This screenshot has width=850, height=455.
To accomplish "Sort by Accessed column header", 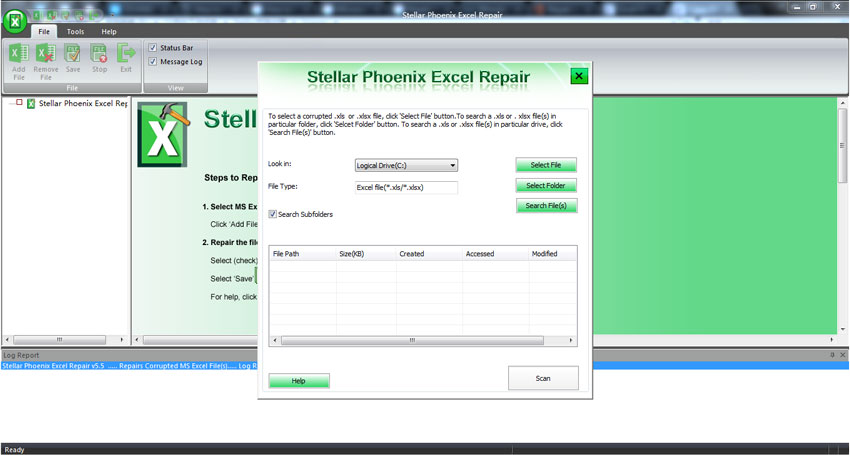I will click(495, 254).
